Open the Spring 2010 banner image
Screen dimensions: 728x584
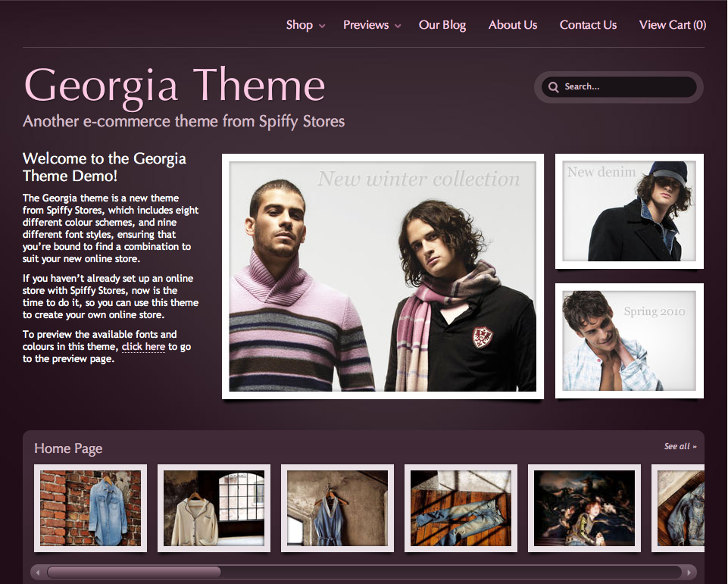tap(630, 341)
